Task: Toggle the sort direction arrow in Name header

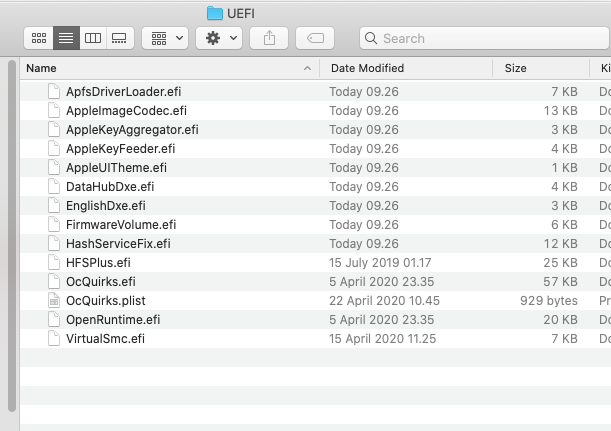Action: click(307, 68)
